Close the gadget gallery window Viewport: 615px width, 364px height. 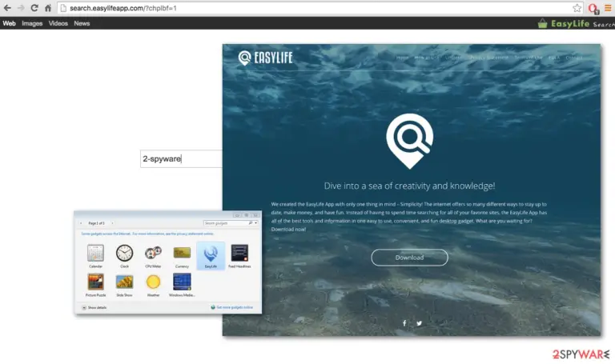(x=255, y=215)
